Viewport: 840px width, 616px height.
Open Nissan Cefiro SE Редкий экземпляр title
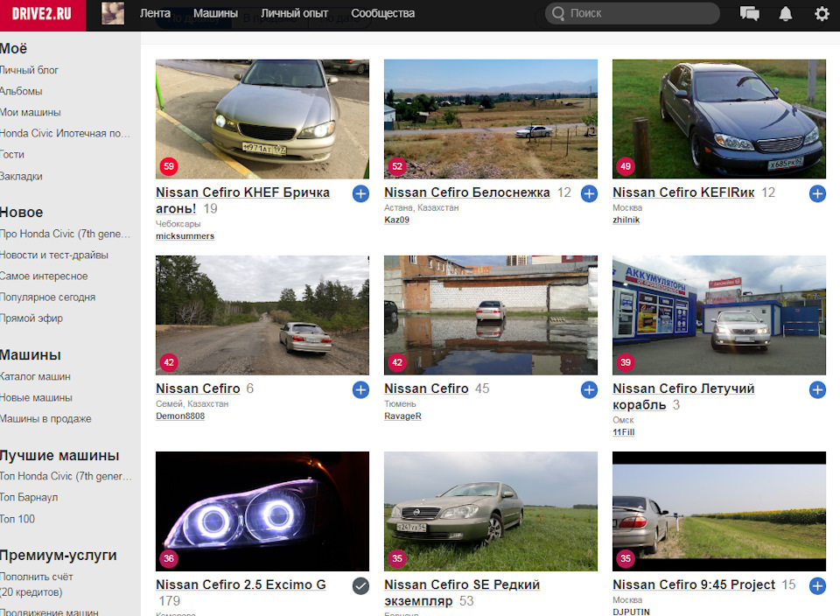pos(462,592)
